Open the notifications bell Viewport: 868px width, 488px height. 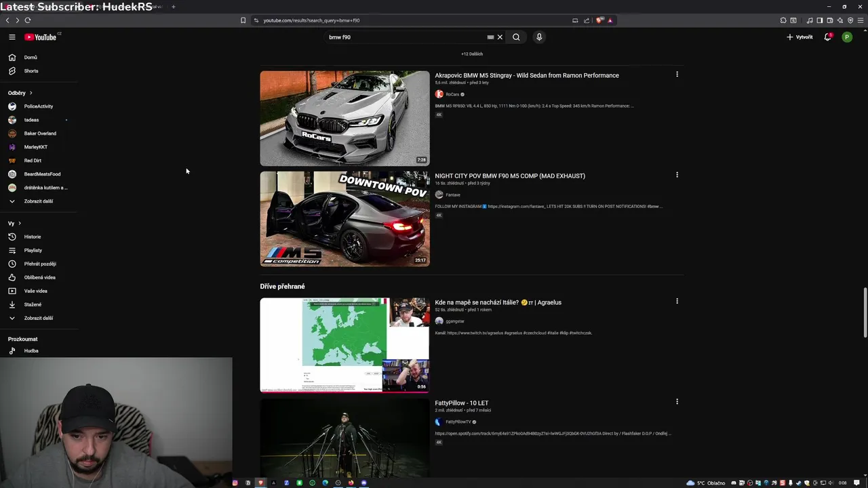[x=827, y=37]
